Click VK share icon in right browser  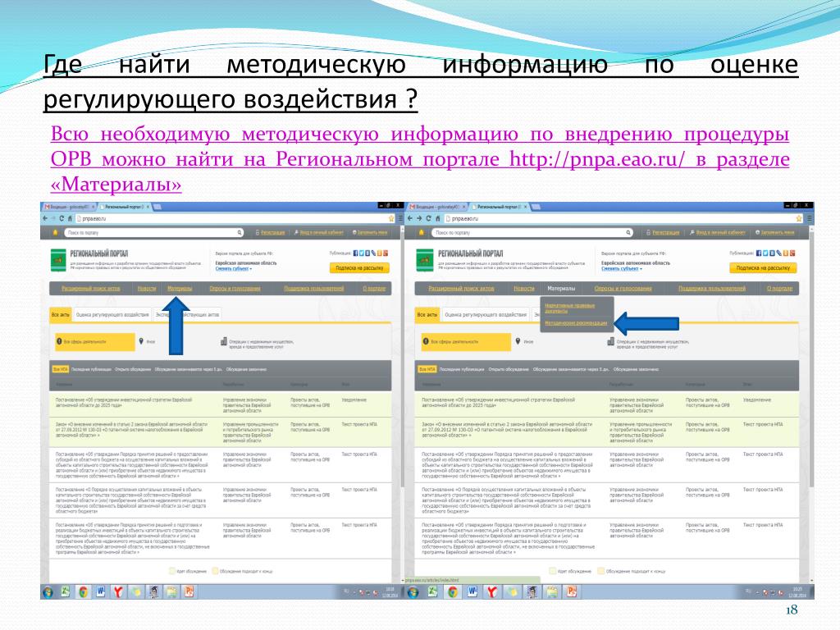(773, 253)
